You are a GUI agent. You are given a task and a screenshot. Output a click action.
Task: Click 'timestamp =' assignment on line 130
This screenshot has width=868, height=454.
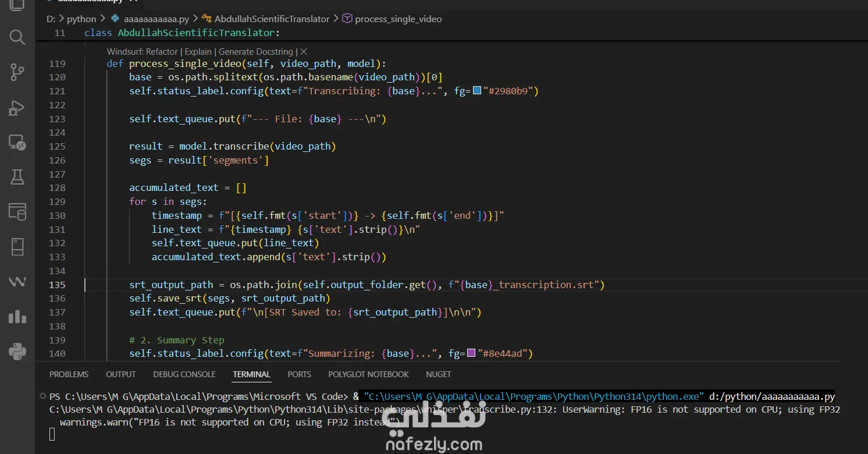click(183, 215)
